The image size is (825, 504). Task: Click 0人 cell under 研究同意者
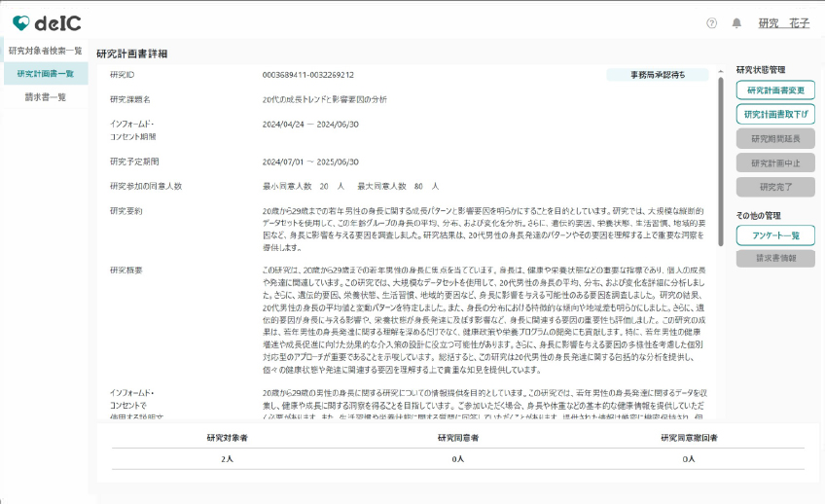[x=458, y=459]
